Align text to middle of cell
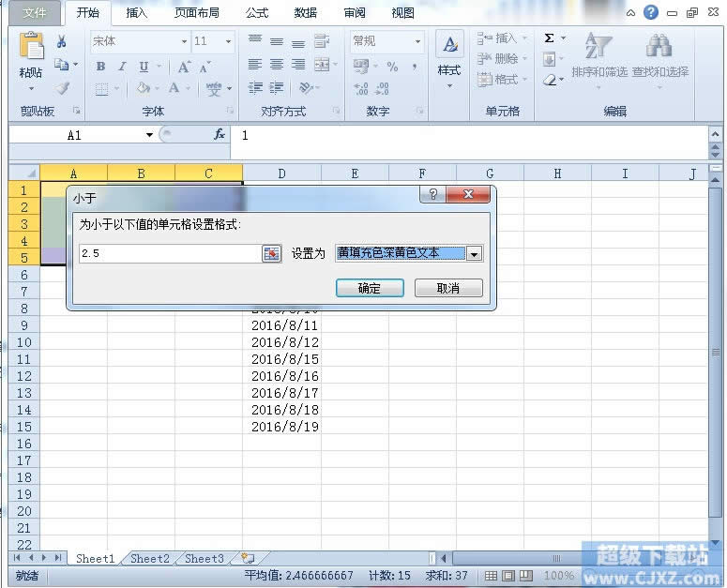727x588 pixels. coord(277,41)
